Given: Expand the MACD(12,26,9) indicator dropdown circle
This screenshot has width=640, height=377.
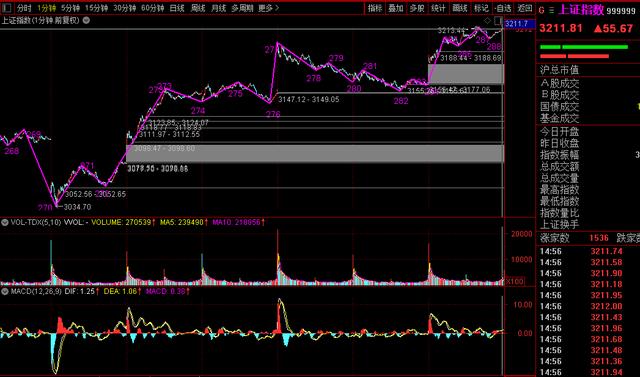Looking at the screenshot, I should click(x=5, y=291).
